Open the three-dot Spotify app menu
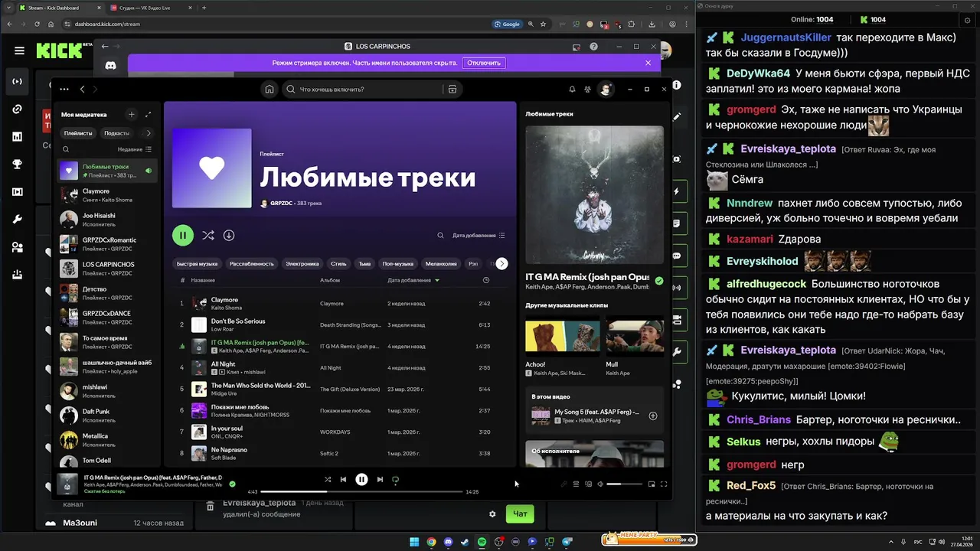The image size is (980, 551). 64,90
